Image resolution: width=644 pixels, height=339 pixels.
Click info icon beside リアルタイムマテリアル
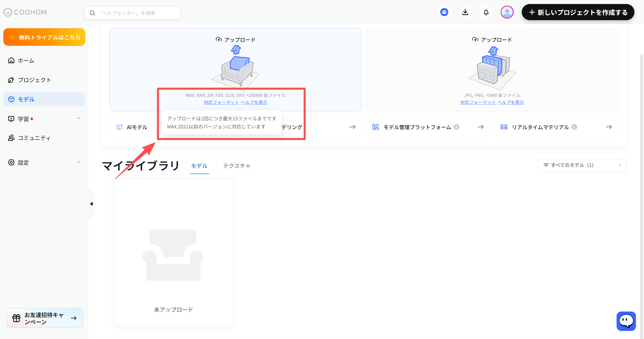pos(574,127)
